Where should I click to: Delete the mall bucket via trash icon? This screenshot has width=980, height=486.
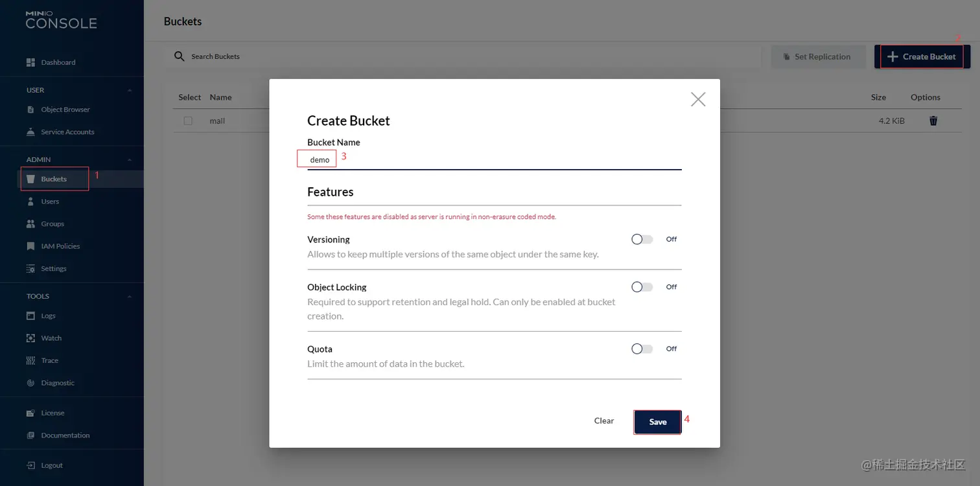(933, 121)
